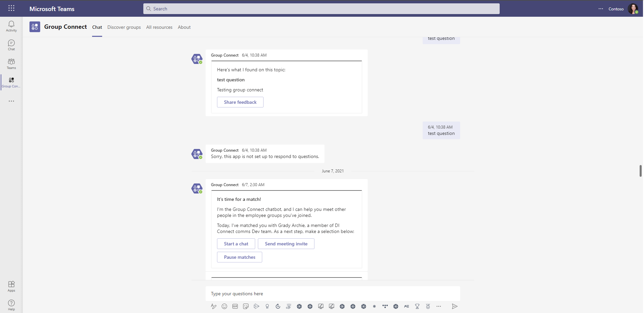Open the sticker picker

[x=246, y=306]
